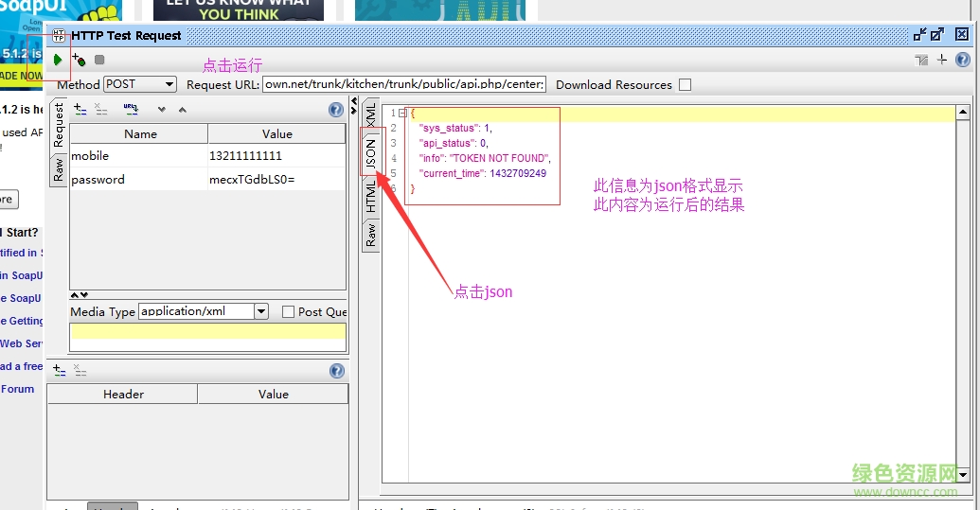Click the remove-header icon above the Header table
This screenshot has height=510, width=980.
[80, 370]
